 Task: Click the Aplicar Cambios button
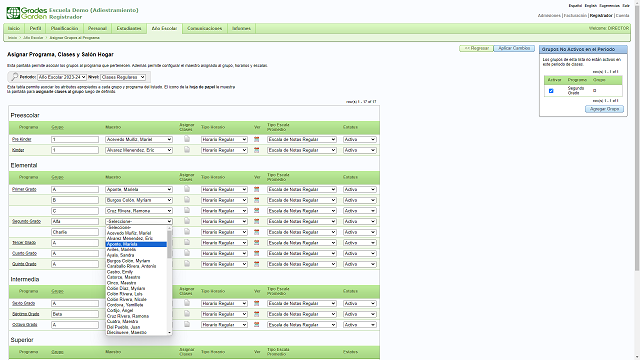click(514, 48)
